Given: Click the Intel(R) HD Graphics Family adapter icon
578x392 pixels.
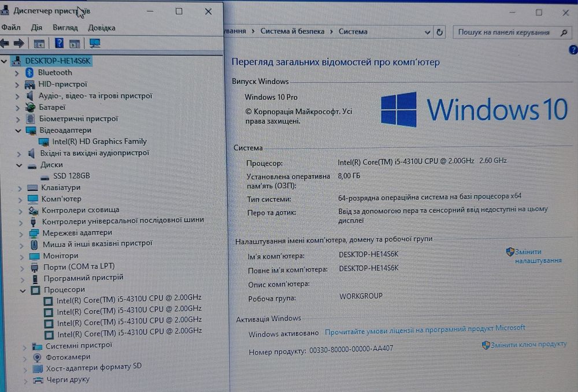Looking at the screenshot, I should coord(43,141).
